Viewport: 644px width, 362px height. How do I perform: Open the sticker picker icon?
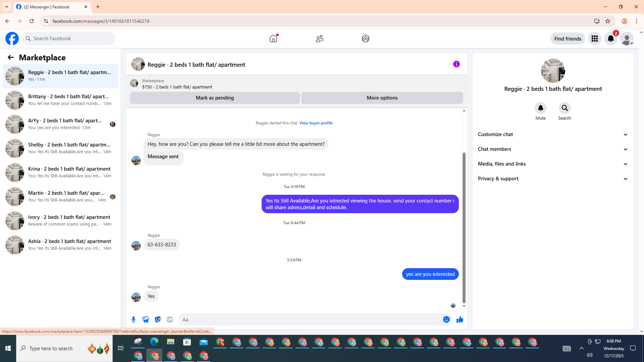pos(158,319)
